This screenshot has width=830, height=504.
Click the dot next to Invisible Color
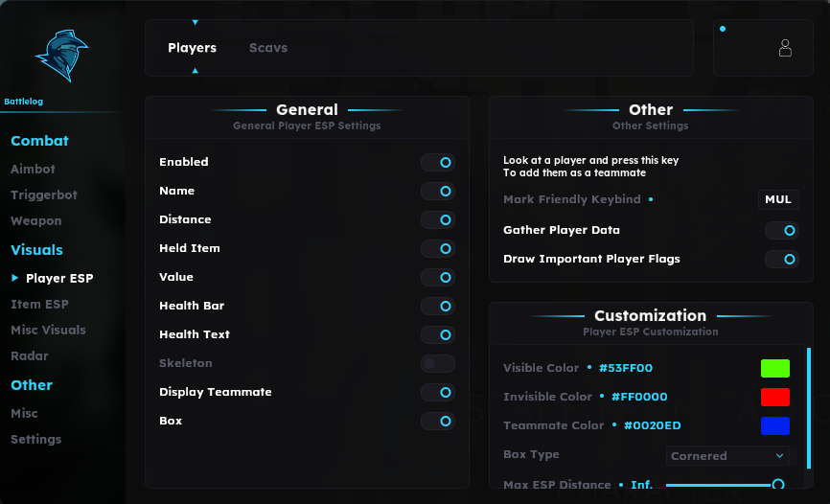click(x=602, y=396)
